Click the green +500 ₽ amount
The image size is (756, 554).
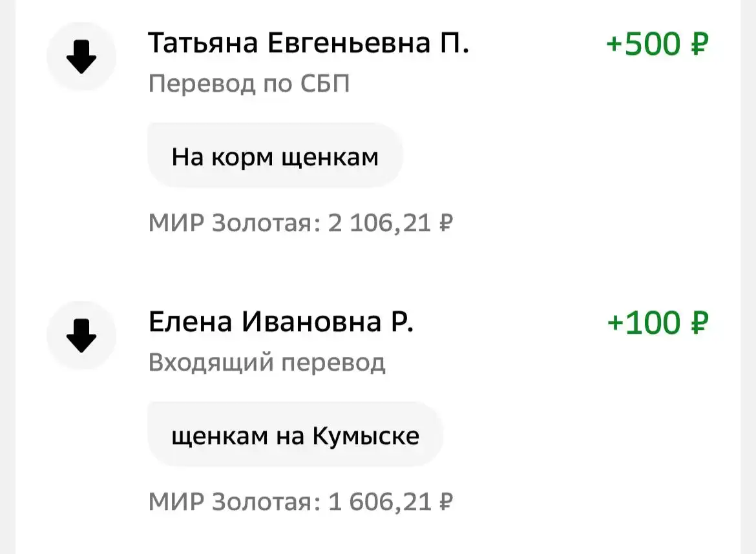click(656, 45)
